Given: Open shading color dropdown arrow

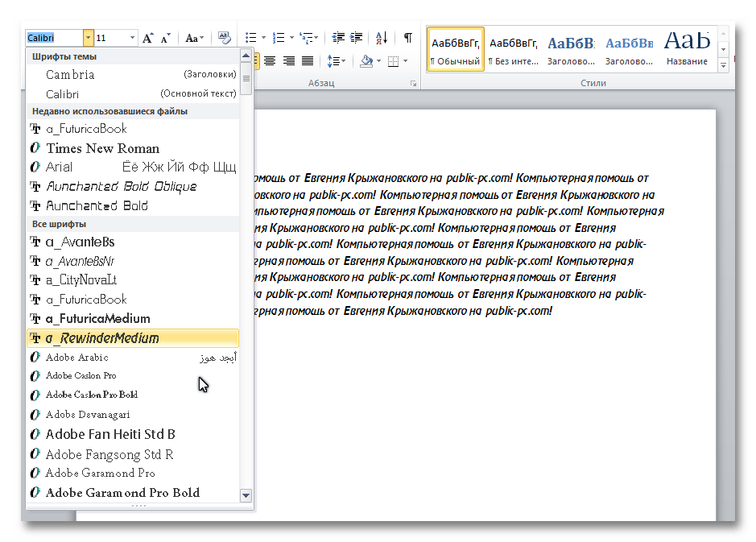Looking at the screenshot, I should 378,61.
